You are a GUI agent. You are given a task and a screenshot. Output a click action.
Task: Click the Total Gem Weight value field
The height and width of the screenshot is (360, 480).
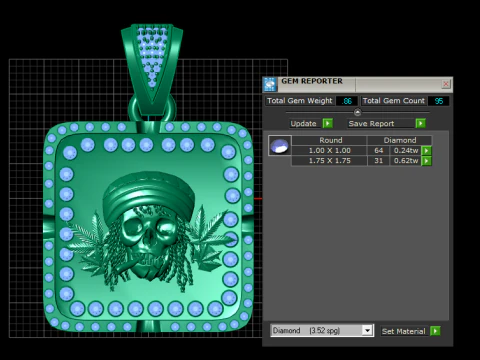(x=347, y=101)
